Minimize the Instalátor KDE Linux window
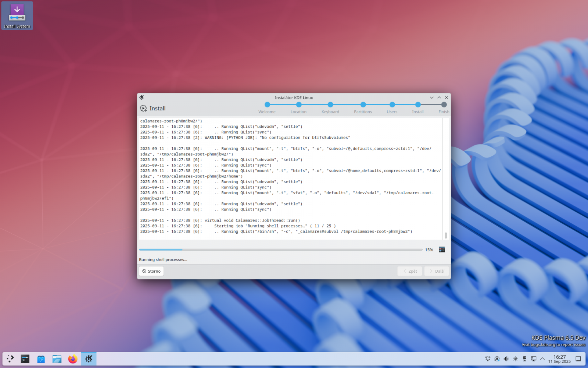The height and width of the screenshot is (368, 588). click(x=432, y=98)
